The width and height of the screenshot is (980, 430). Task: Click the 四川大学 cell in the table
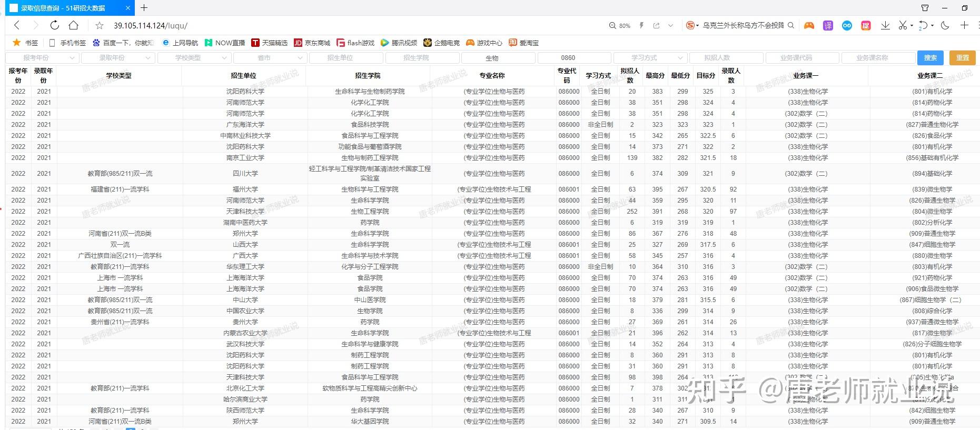[245, 174]
